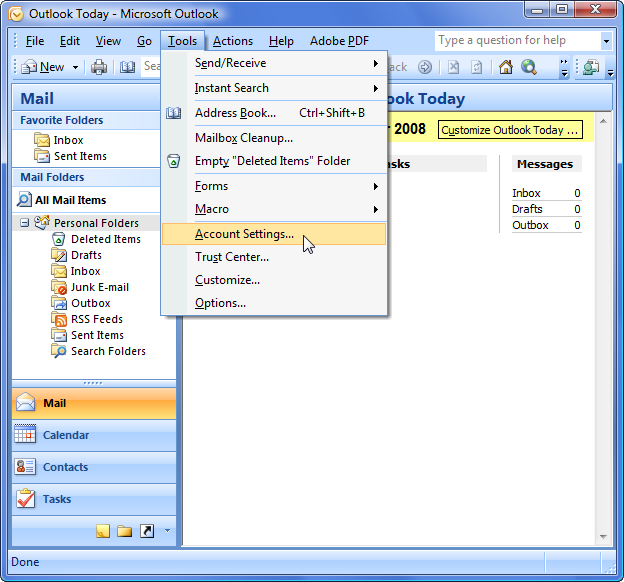Open the Actions menu

(x=232, y=41)
